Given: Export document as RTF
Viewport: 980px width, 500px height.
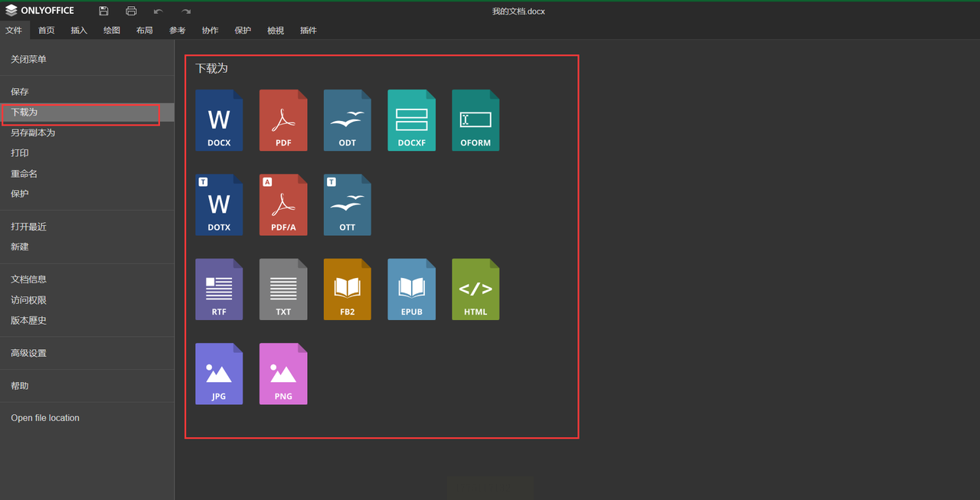Looking at the screenshot, I should coord(219,289).
